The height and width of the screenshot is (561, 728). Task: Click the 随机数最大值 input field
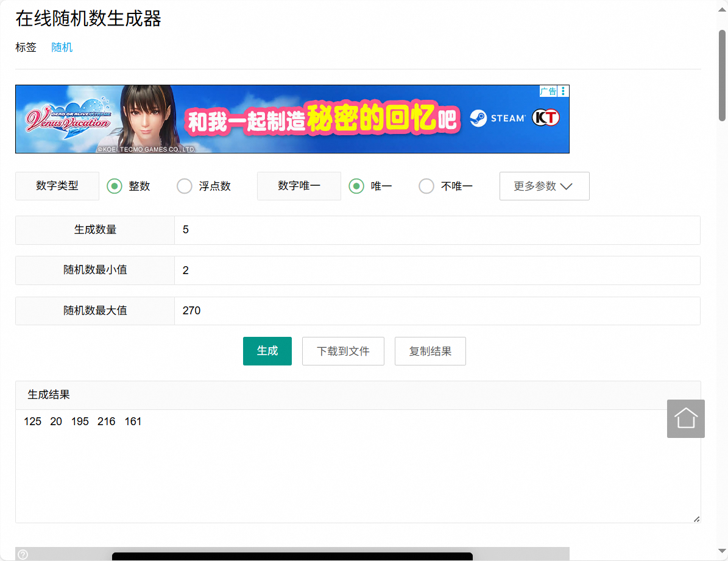(x=437, y=311)
